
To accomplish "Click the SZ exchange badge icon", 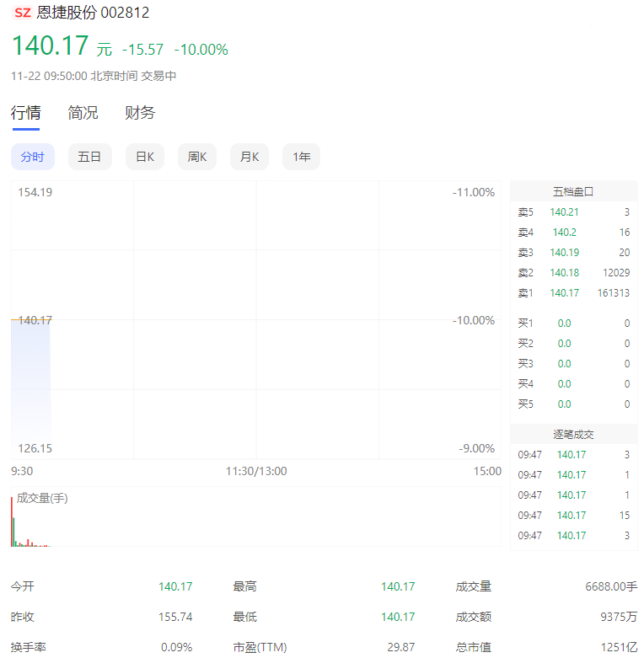I will pyautogui.click(x=23, y=13).
